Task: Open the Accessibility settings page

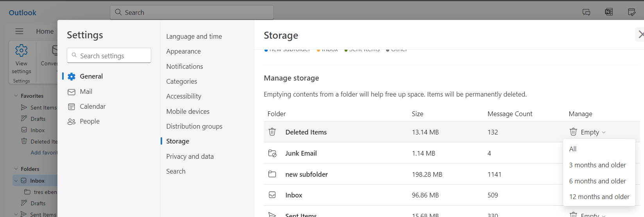Action: 184,96
